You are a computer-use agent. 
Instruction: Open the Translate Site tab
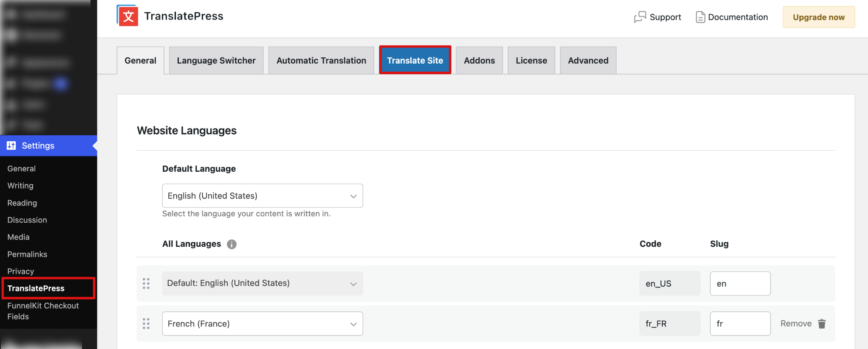coord(415,60)
